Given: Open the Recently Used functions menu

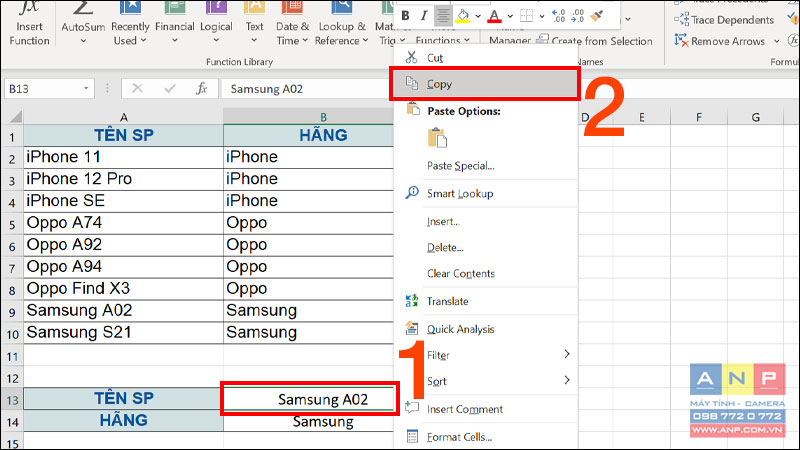Looking at the screenshot, I should click(x=130, y=24).
